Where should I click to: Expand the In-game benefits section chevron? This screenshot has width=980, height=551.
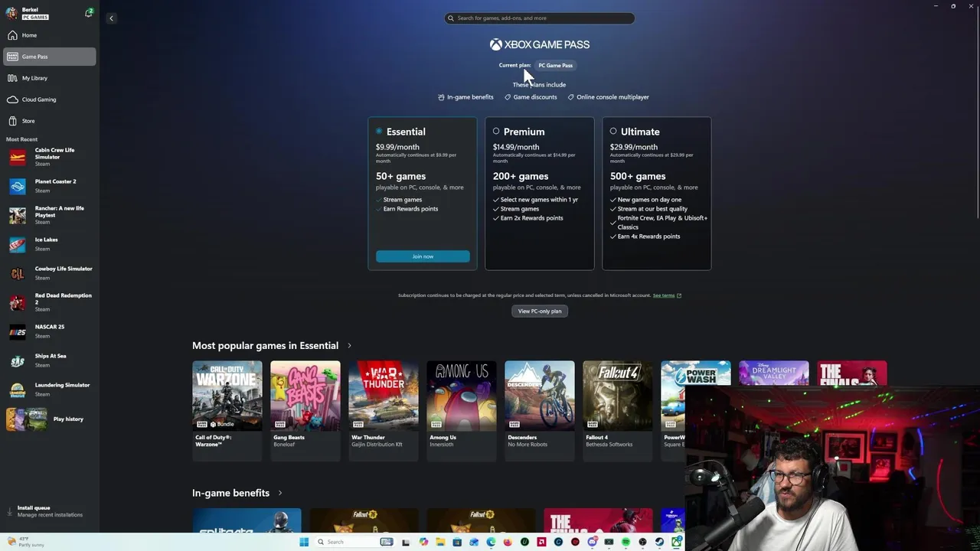280,493
